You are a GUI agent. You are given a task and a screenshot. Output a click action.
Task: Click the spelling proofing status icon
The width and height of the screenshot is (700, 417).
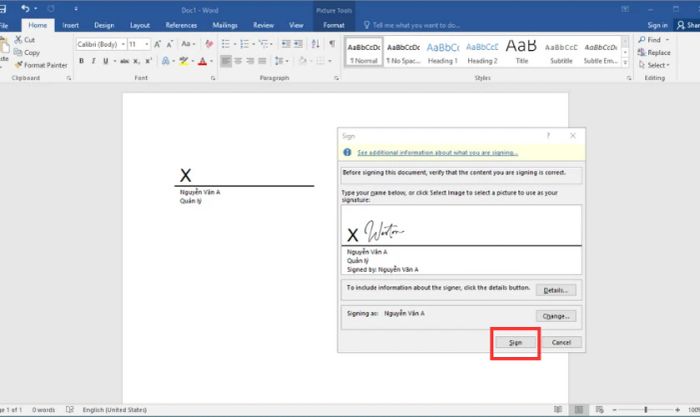pyautogui.click(x=70, y=409)
